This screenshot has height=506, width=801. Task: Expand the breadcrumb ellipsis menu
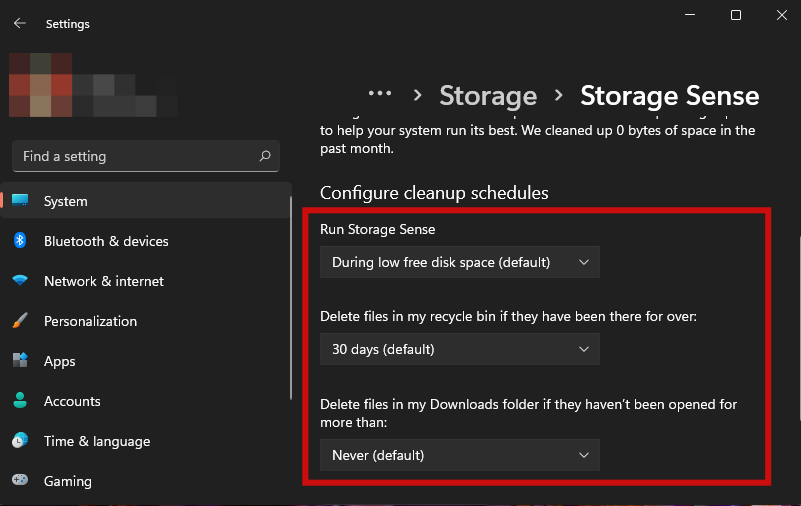379,94
